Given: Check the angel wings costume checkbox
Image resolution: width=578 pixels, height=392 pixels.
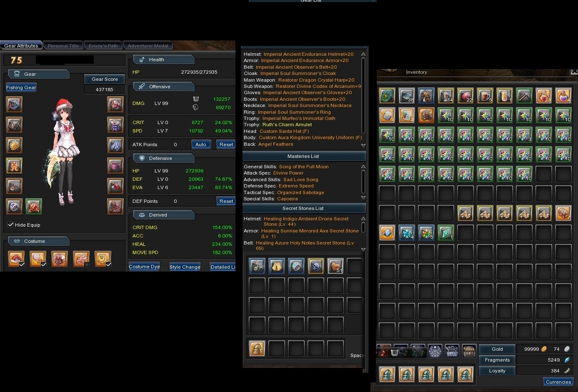Looking at the screenshot, I should point(87,265).
